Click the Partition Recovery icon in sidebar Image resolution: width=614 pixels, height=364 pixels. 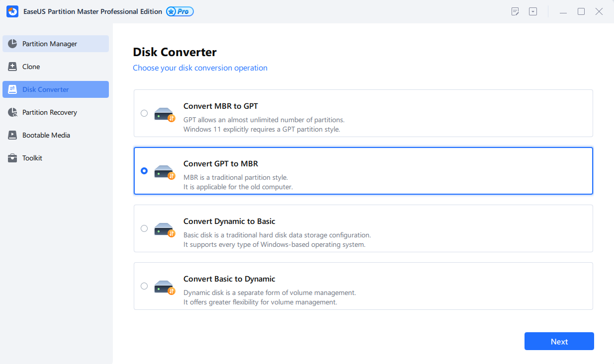(x=13, y=112)
